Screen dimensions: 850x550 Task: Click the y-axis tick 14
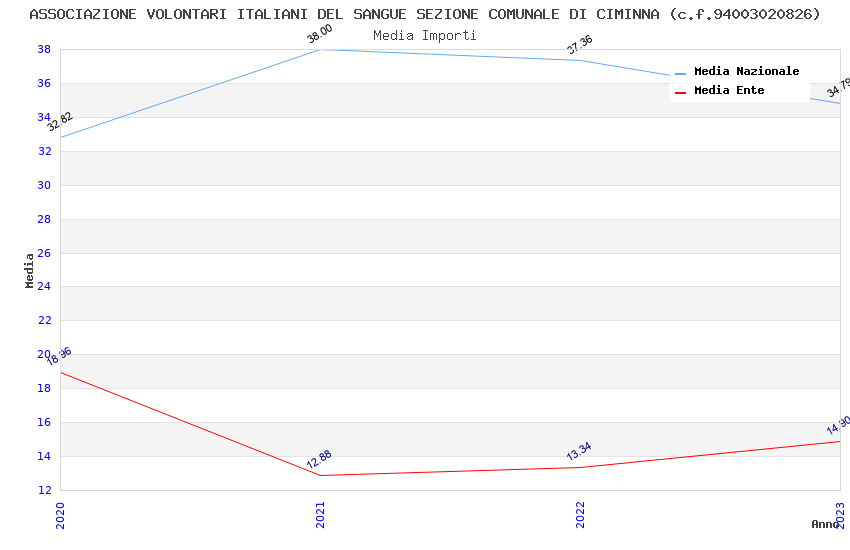pyautogui.click(x=44, y=456)
